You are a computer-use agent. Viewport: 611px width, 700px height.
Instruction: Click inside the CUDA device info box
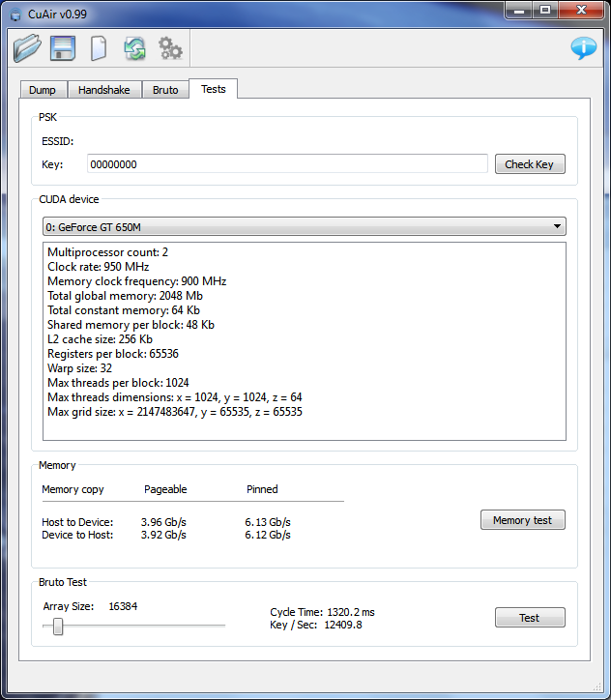[x=305, y=341]
